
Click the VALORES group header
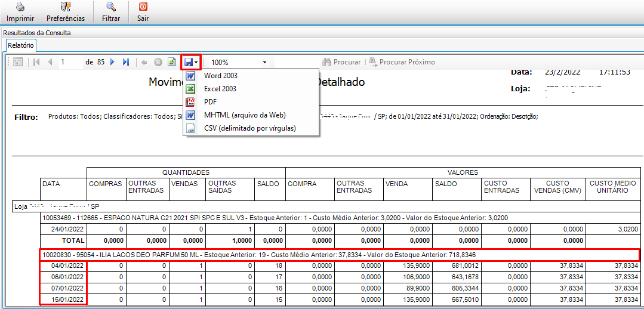click(463, 172)
